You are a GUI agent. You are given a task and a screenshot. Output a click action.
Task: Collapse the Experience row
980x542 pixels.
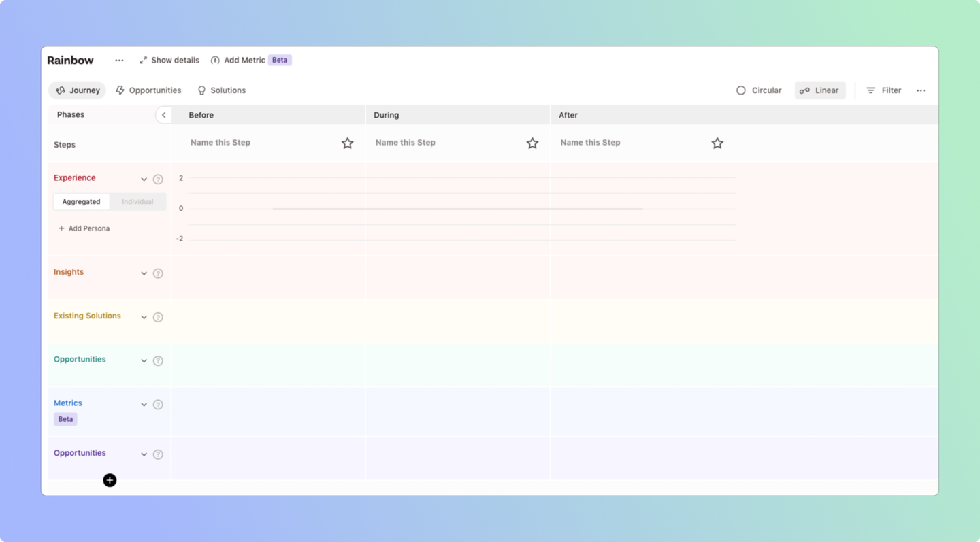[x=144, y=180]
